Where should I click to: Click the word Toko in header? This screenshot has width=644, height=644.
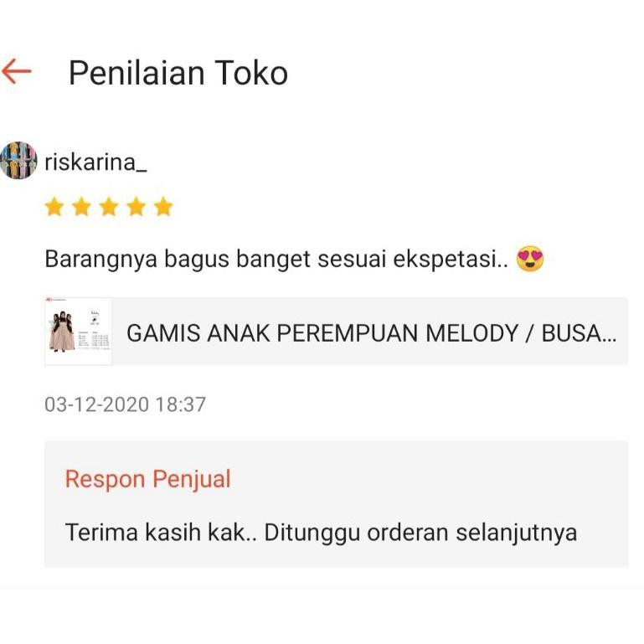[251, 73]
